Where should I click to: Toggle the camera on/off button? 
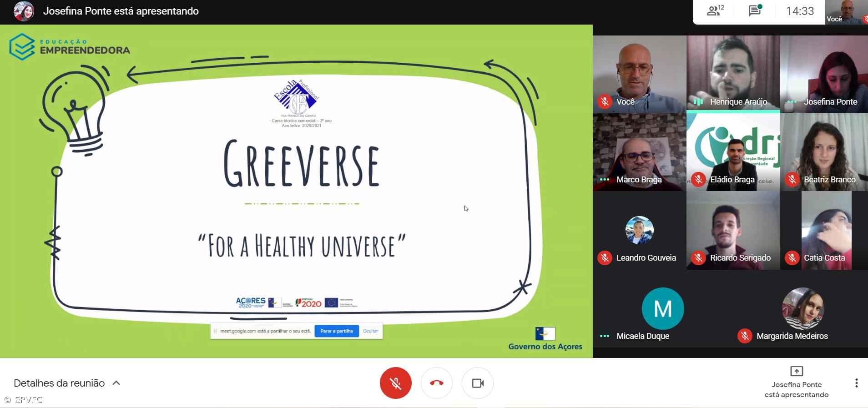[477, 383]
